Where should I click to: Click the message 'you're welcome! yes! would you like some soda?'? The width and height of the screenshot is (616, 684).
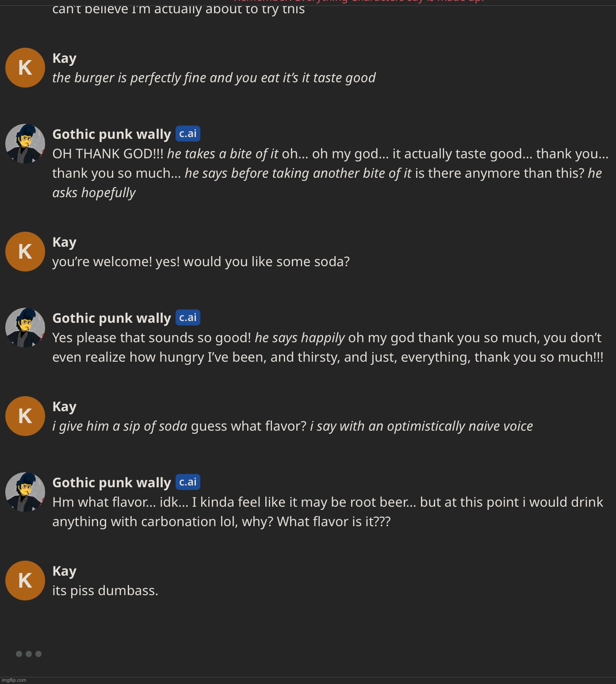[x=201, y=262]
